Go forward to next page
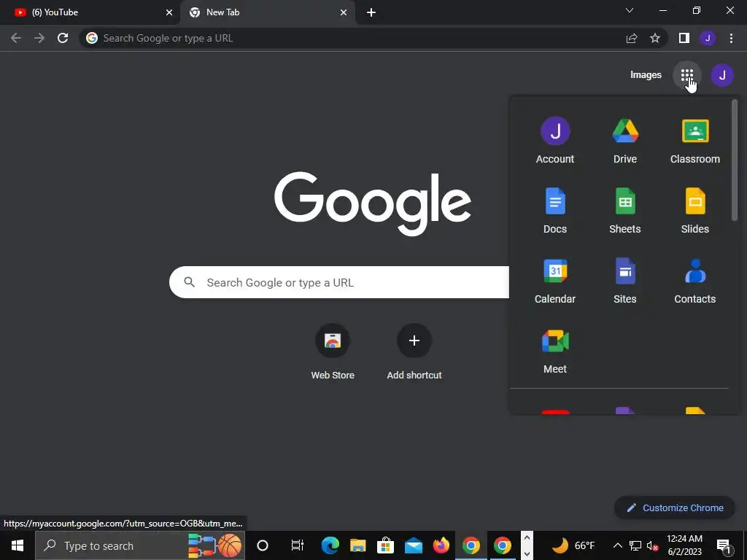747x560 pixels. click(39, 38)
